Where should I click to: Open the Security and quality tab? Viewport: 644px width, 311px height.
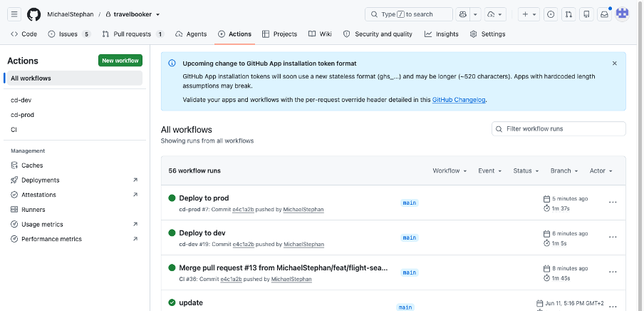pos(378,34)
